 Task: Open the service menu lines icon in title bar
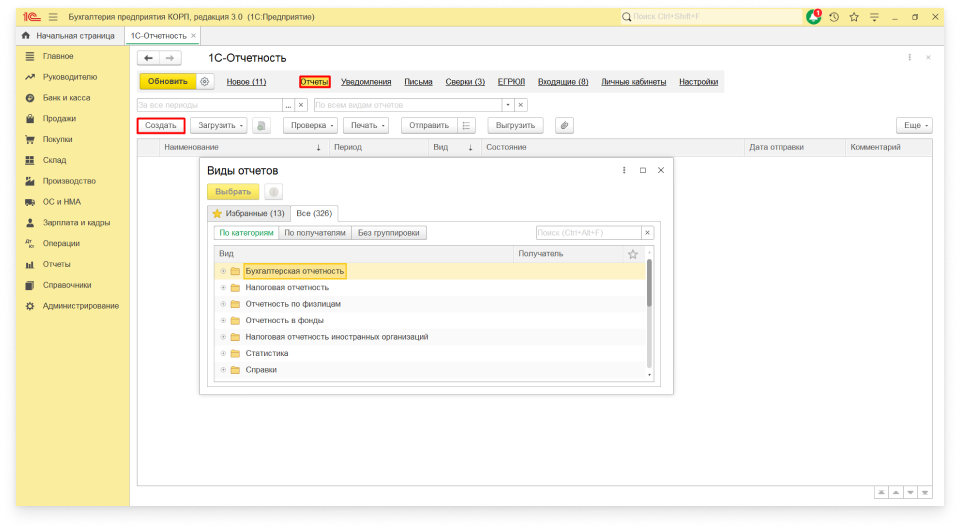click(874, 17)
